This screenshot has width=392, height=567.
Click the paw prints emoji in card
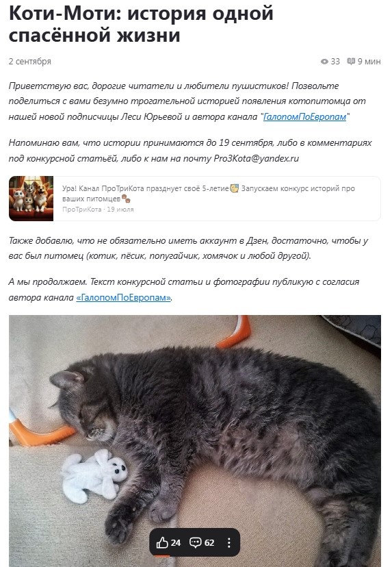(x=126, y=199)
